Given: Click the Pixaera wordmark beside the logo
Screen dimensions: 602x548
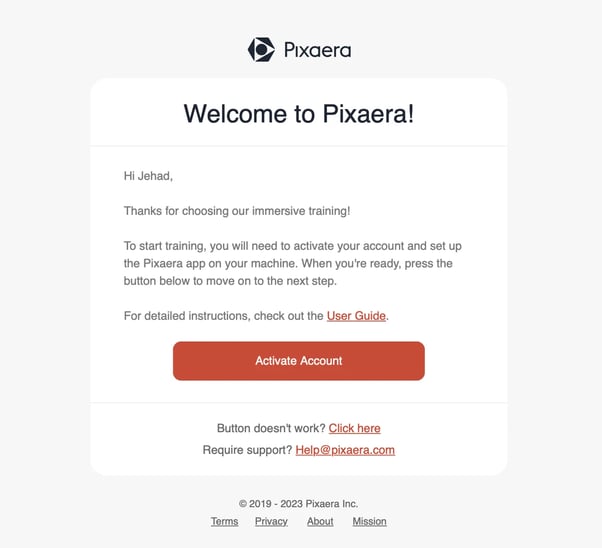Looking at the screenshot, I should tap(317, 50).
